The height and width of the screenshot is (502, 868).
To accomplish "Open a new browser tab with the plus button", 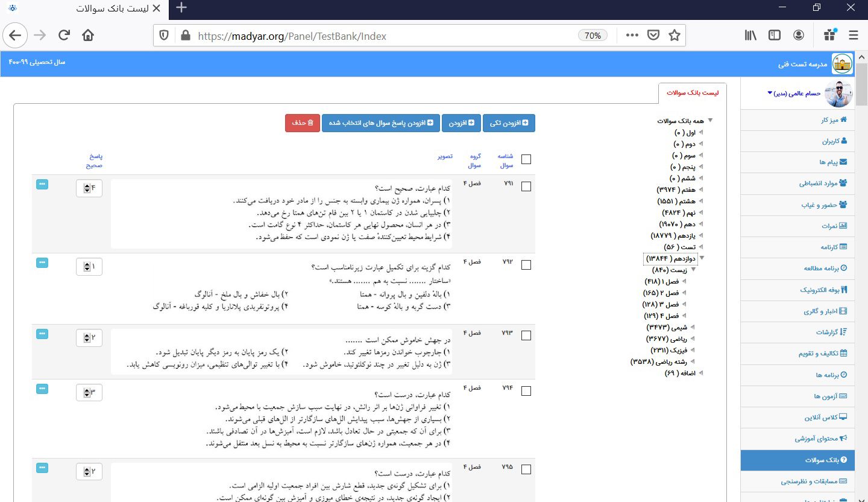I will point(181,8).
